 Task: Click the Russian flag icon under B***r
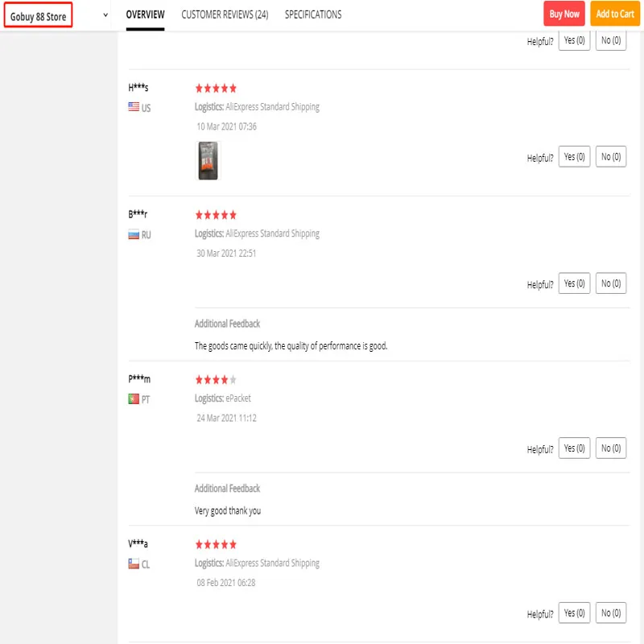(134, 234)
